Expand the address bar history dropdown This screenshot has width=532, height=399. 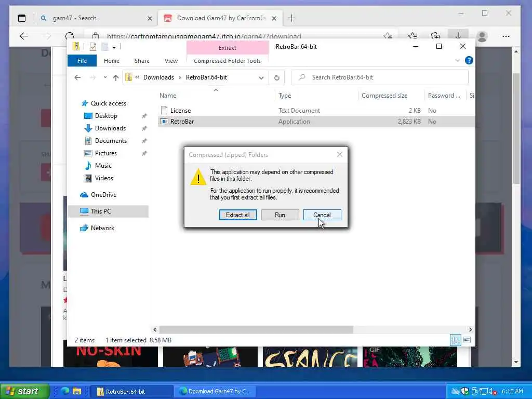click(261, 77)
